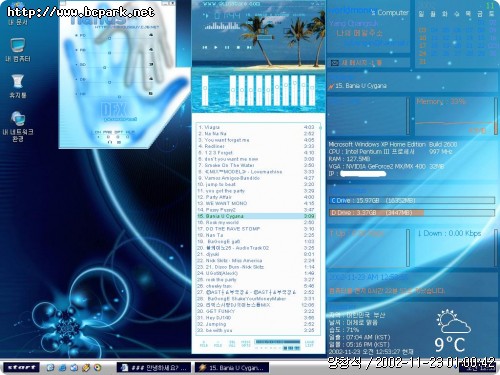Click the C Drive usage bar
The image size is (500, 375).
(x=412, y=200)
